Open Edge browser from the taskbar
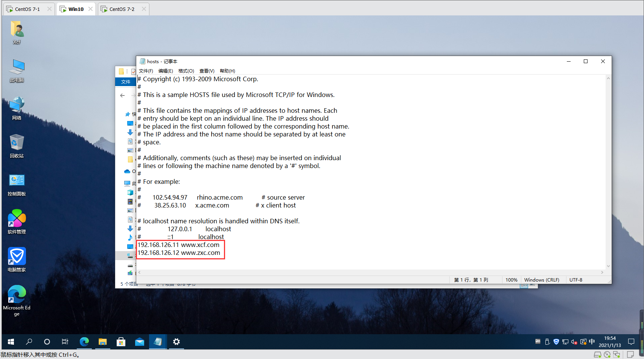This screenshot has height=359, width=644. click(84, 342)
